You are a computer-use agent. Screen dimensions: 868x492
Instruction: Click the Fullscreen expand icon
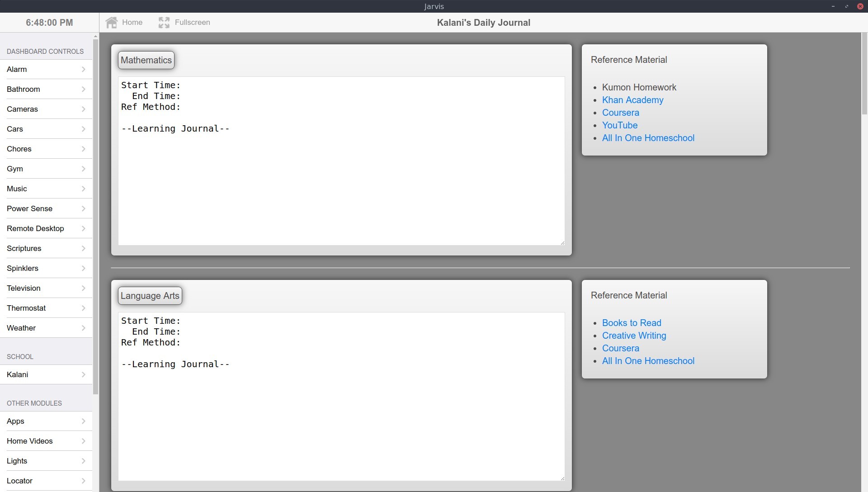coord(164,23)
